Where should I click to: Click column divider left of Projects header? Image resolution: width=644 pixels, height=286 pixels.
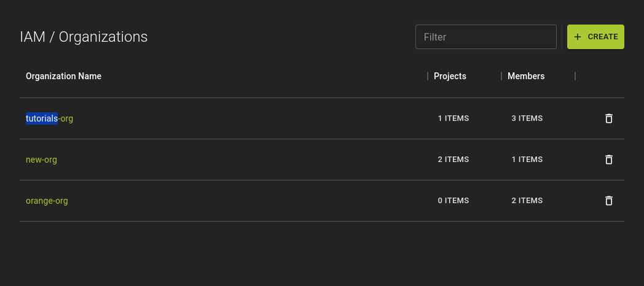tap(428, 76)
